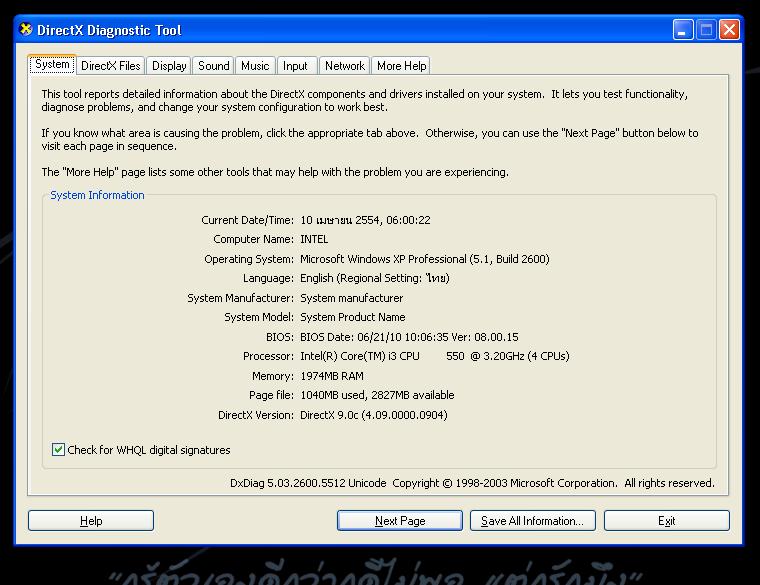Click the System Information group label
Image resolution: width=760 pixels, height=585 pixels.
97,195
